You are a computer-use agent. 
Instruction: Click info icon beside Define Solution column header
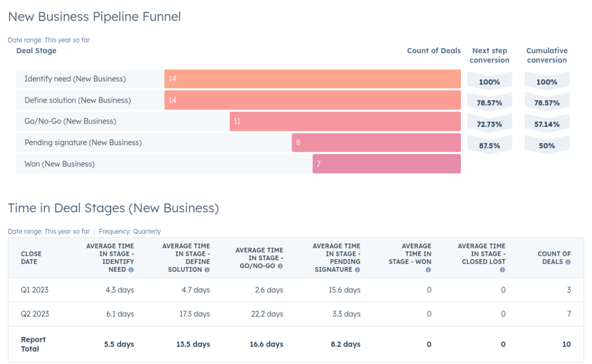tap(207, 270)
